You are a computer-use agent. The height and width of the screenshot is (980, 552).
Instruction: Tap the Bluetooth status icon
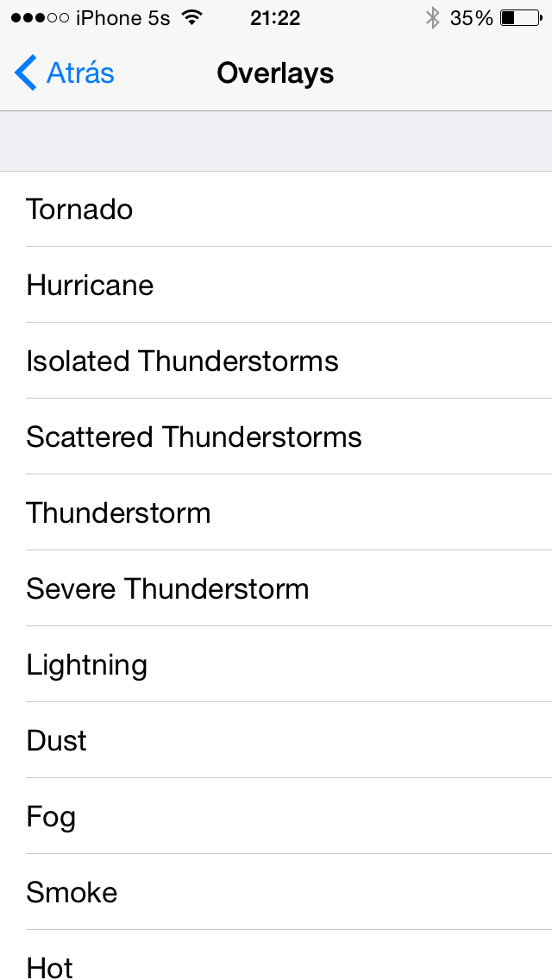432,17
